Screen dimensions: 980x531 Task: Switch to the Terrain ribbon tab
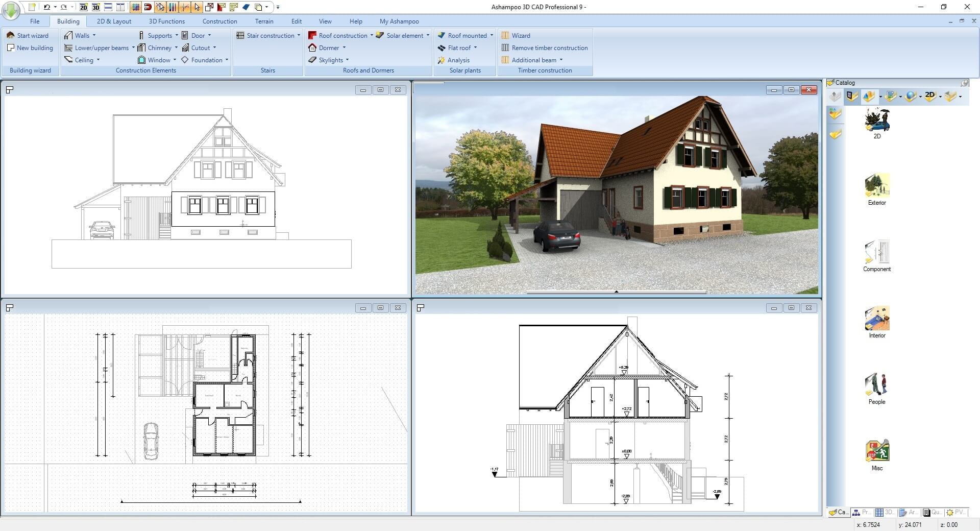click(x=264, y=21)
